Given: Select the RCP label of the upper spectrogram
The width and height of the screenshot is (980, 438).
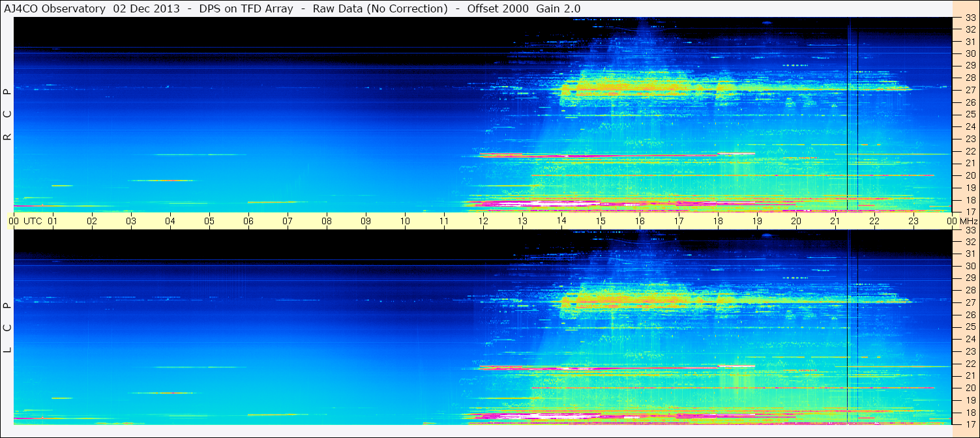Looking at the screenshot, I should tap(8, 114).
